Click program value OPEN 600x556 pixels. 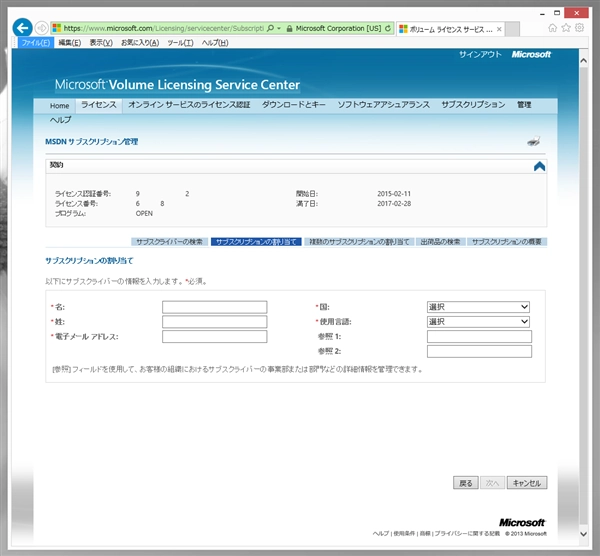coord(144,214)
